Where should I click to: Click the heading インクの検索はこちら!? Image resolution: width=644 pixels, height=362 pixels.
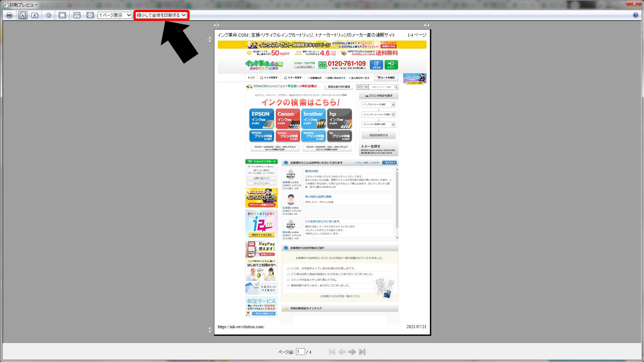point(301,102)
